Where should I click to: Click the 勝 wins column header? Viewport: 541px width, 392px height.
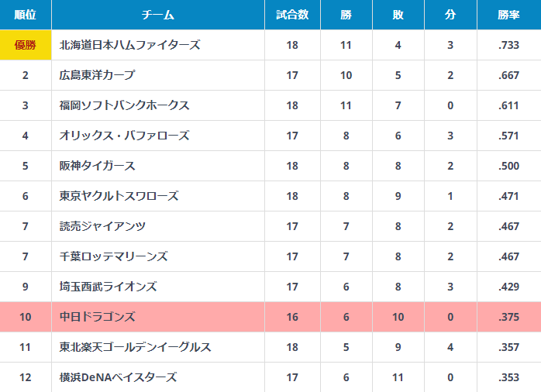coord(346,15)
